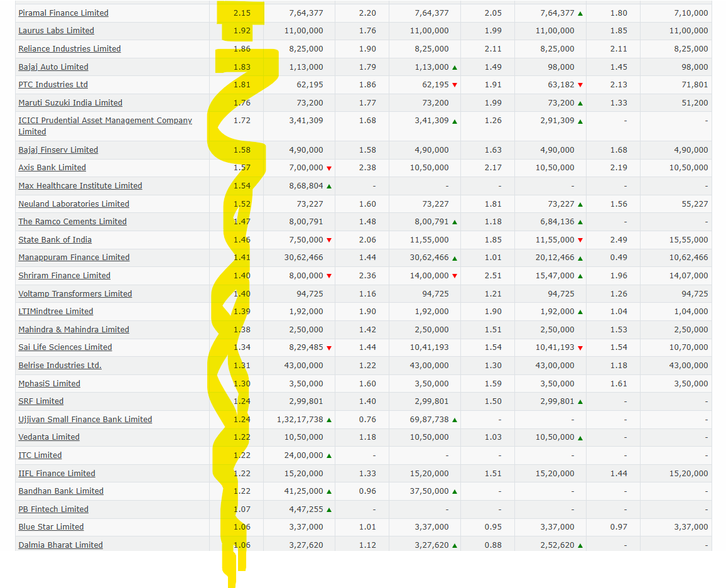Open Manappuram Finance Limited link
The width and height of the screenshot is (726, 588).
[74, 258]
